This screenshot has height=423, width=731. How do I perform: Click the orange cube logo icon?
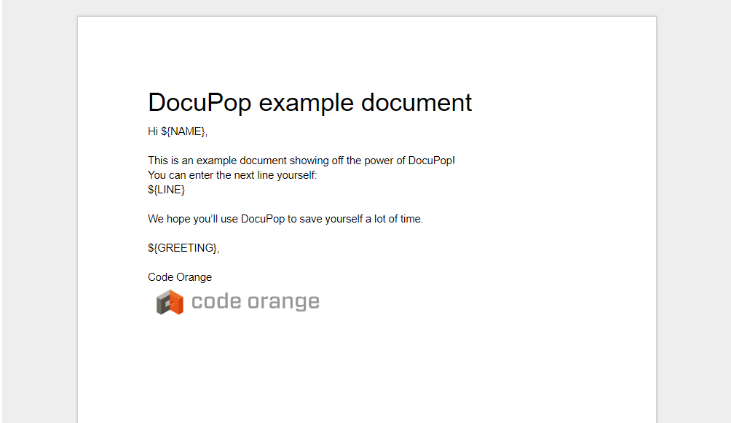[x=170, y=302]
